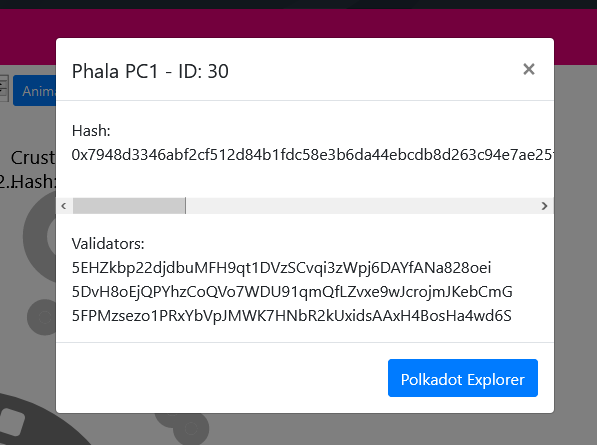Click the small gray circle node at left
The width and height of the screenshot is (597, 445).
(42, 317)
